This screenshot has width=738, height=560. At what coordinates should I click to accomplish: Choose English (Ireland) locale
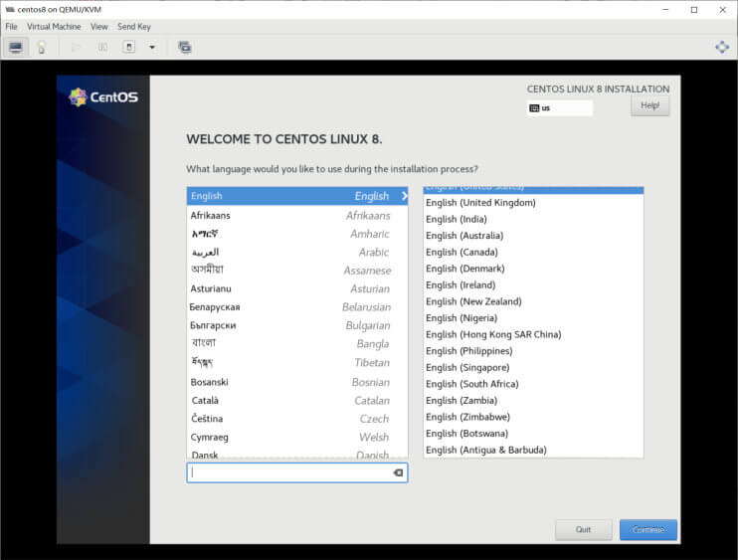tap(533, 285)
